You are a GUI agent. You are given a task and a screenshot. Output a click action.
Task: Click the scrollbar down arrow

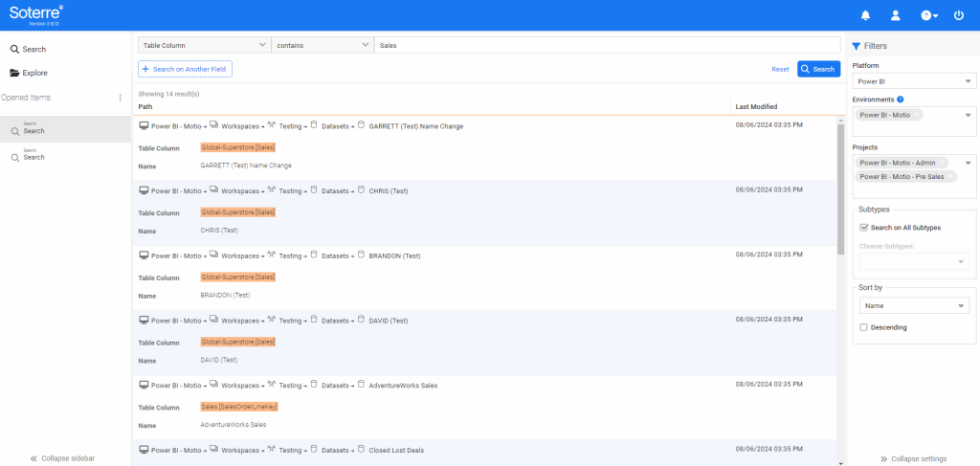point(840,463)
